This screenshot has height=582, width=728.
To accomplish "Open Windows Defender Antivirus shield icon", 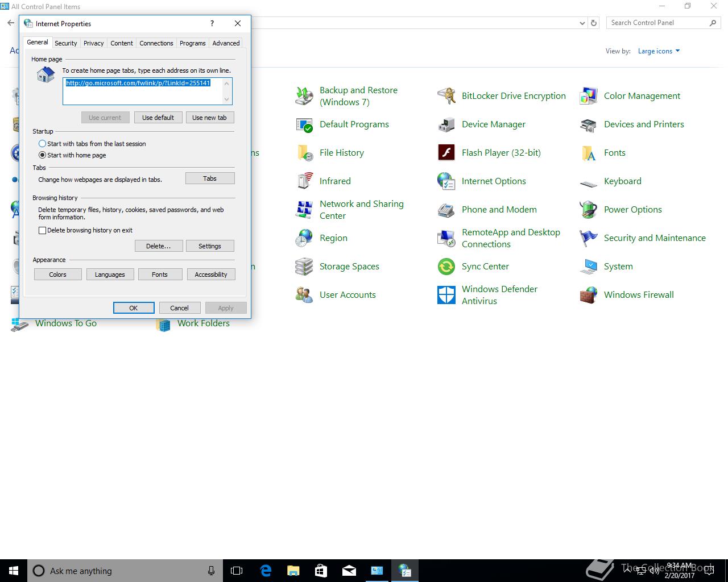I will tap(446, 295).
